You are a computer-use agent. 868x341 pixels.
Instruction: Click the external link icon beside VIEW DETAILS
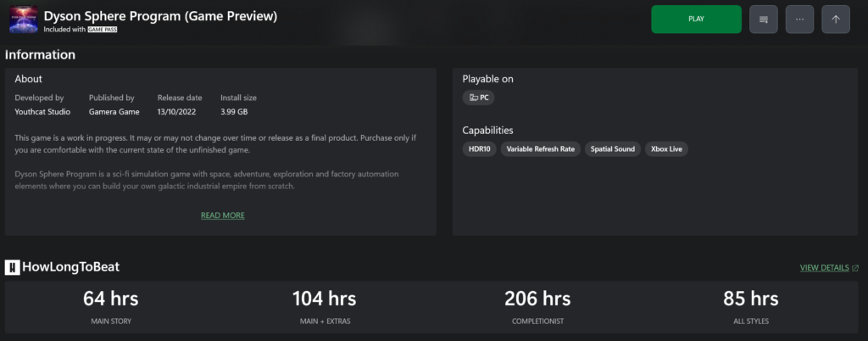pos(854,268)
